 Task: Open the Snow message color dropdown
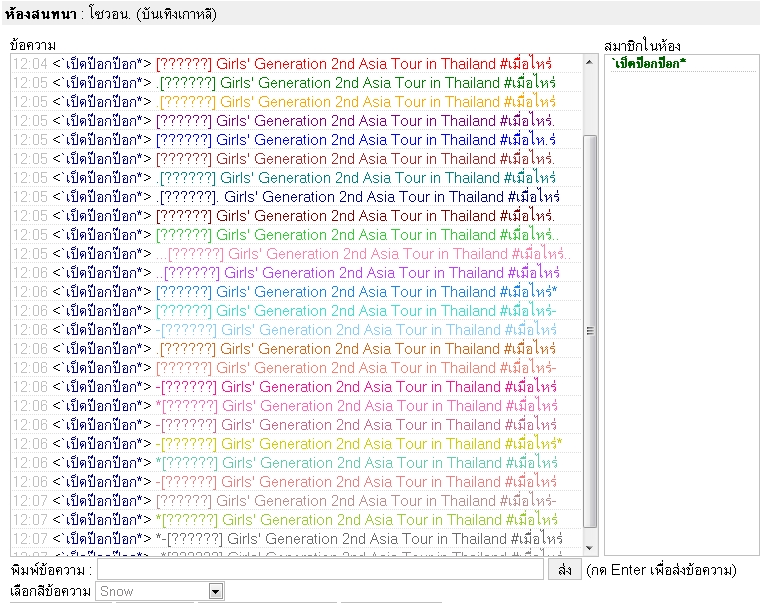point(159,591)
